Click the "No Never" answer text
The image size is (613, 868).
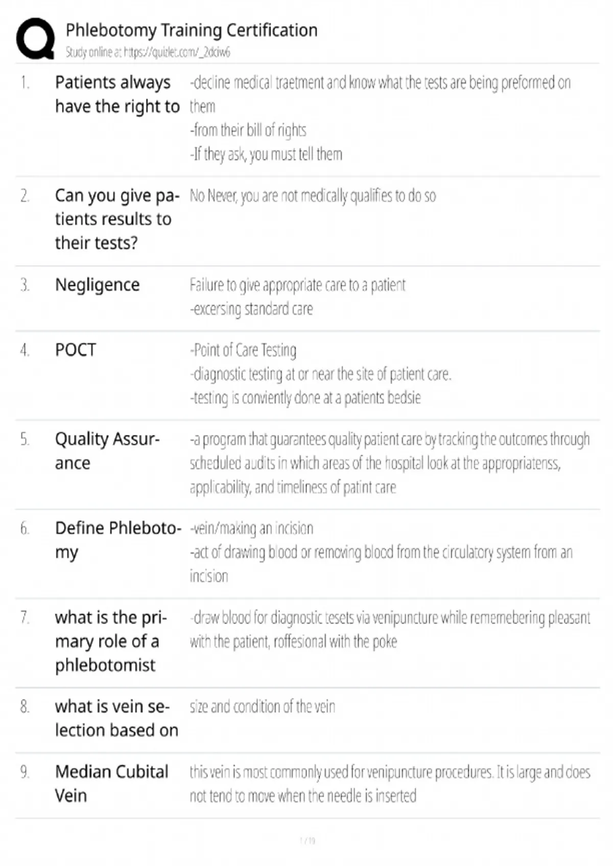click(313, 196)
